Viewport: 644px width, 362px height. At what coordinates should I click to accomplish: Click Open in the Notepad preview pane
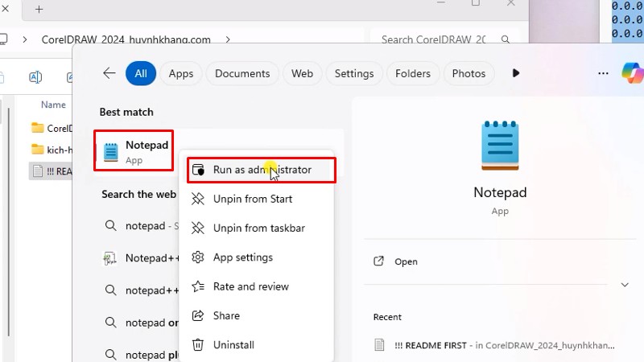tap(406, 261)
